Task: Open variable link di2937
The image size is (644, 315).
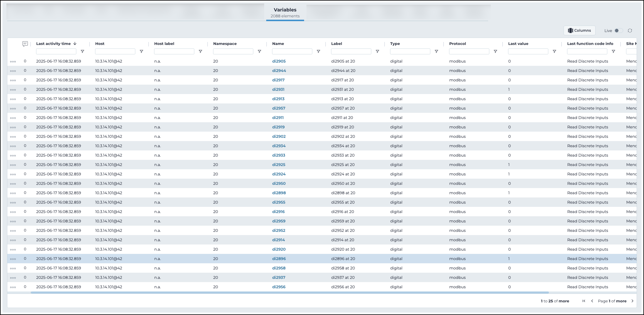Action: pyautogui.click(x=279, y=277)
